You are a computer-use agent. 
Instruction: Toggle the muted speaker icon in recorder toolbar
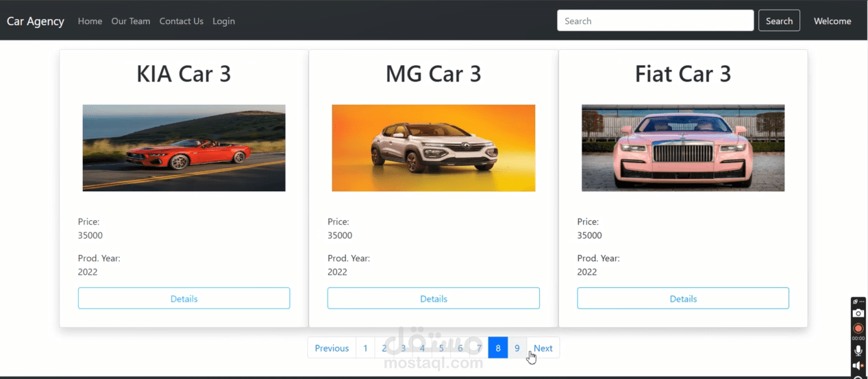pyautogui.click(x=858, y=365)
